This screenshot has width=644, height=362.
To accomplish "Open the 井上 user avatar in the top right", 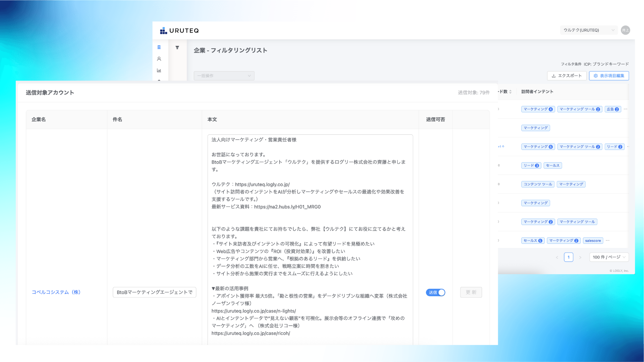I will (625, 30).
